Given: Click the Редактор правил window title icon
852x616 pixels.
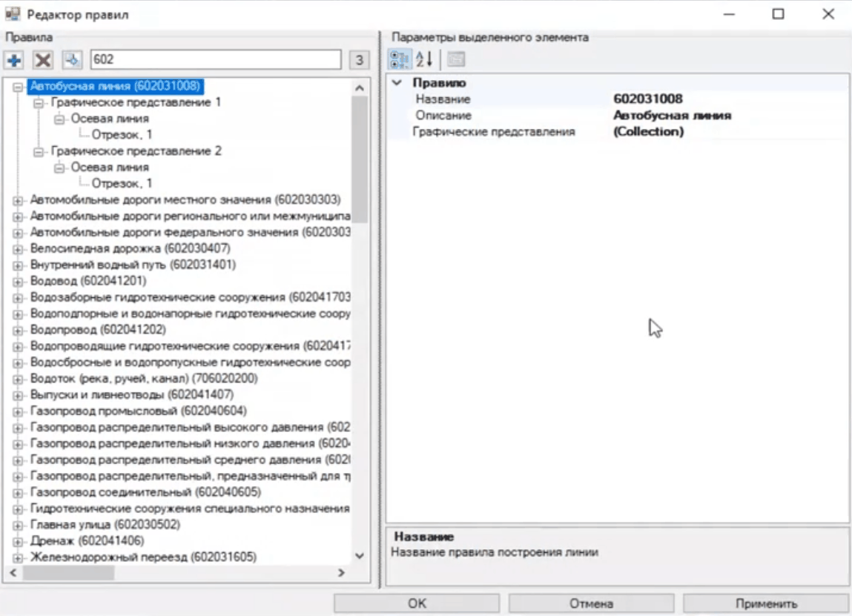Looking at the screenshot, I should point(13,14).
